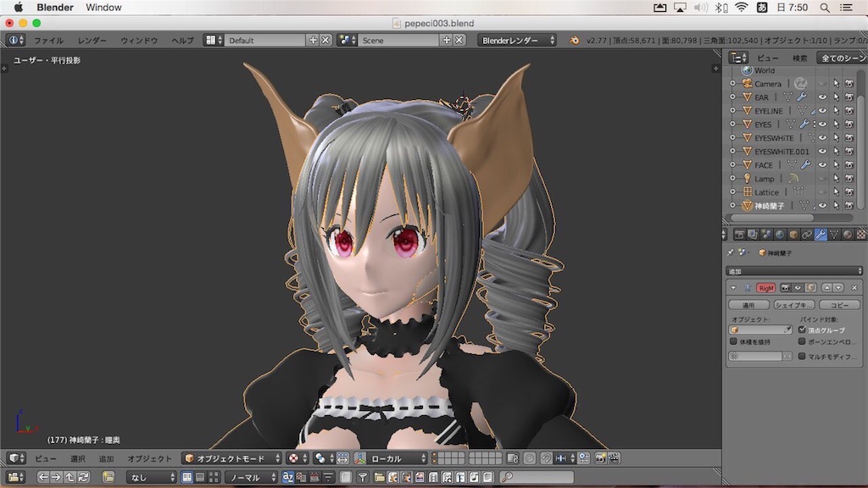Open the Texture properties checkered icon
The height and width of the screenshot is (488, 868).
[x=863, y=236]
